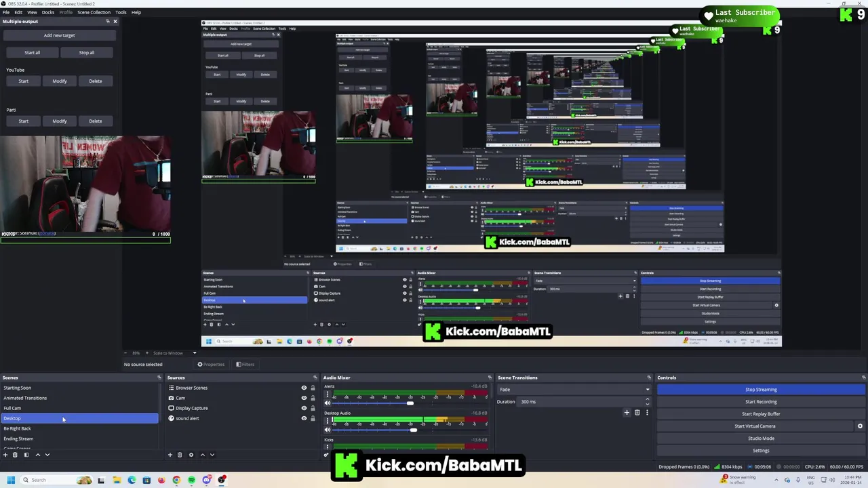
Task: Hide the Cam source
Action: 304,398
